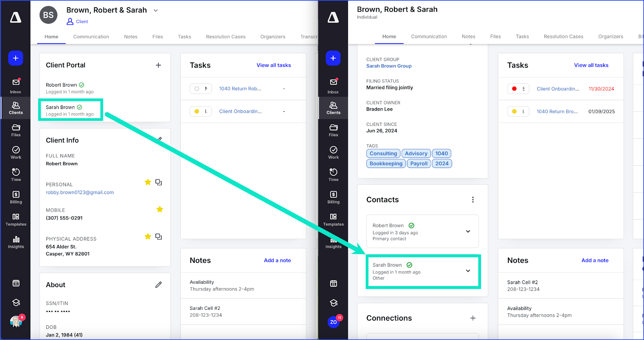Open Inbox in left sidebar
The height and width of the screenshot is (340, 644).
coord(16,86)
